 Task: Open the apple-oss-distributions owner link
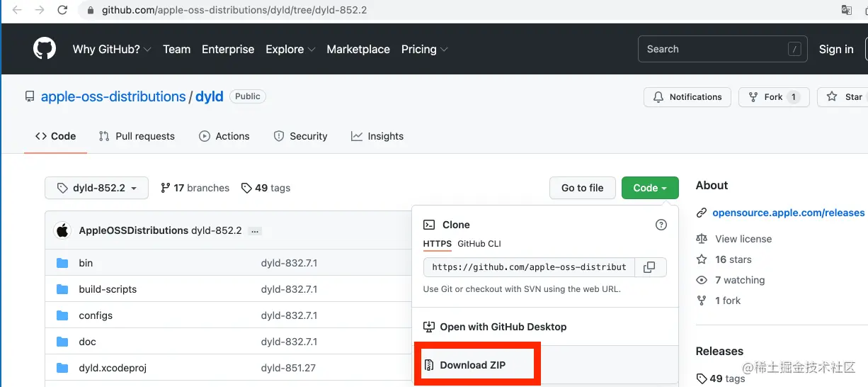point(113,96)
